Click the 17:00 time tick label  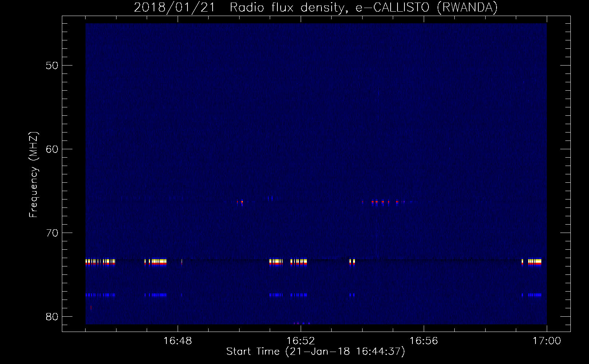point(547,341)
